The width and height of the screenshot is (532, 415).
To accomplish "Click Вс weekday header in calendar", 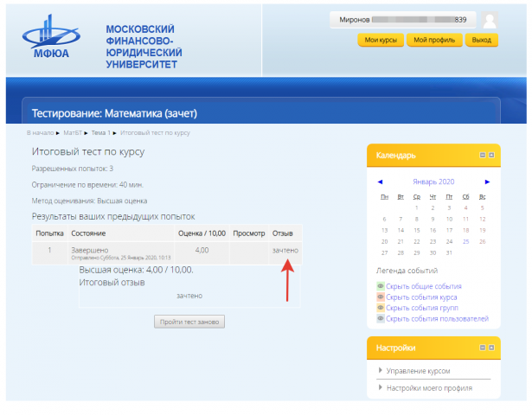I will pos(482,196).
